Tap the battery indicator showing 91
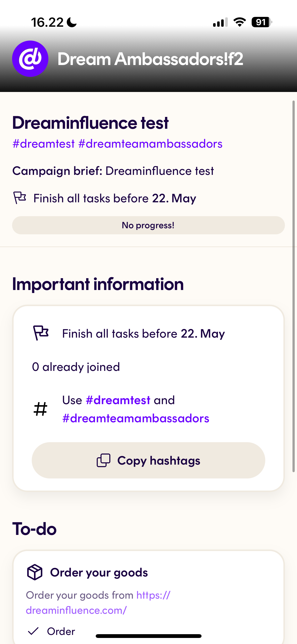The width and height of the screenshot is (297, 644). [x=262, y=22]
